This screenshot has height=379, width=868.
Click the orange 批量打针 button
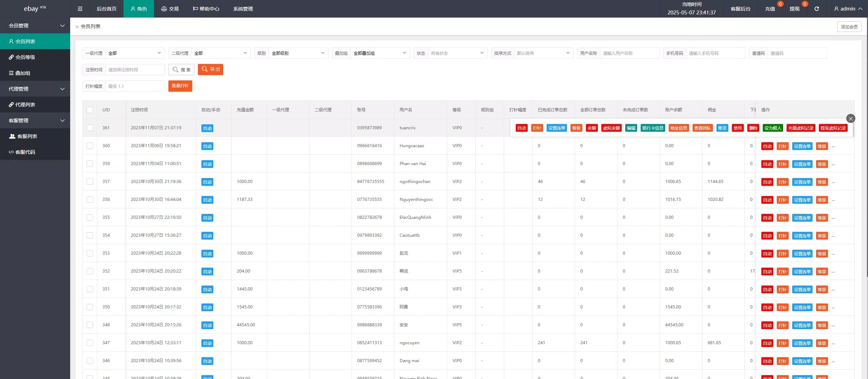(x=180, y=86)
